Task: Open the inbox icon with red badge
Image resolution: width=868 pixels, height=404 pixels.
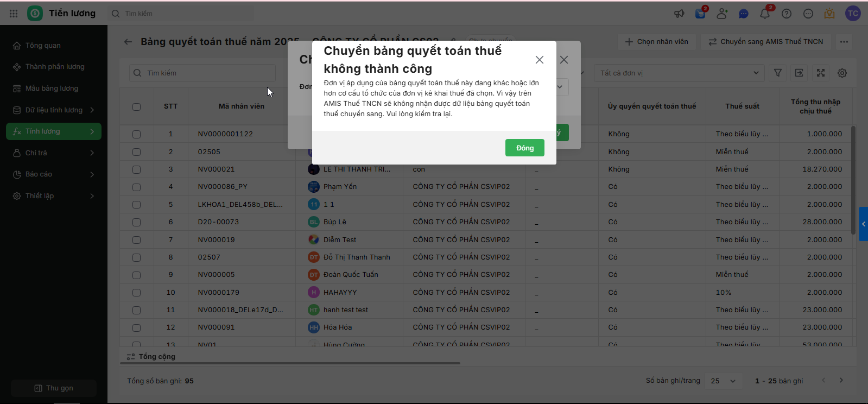Action: (701, 13)
